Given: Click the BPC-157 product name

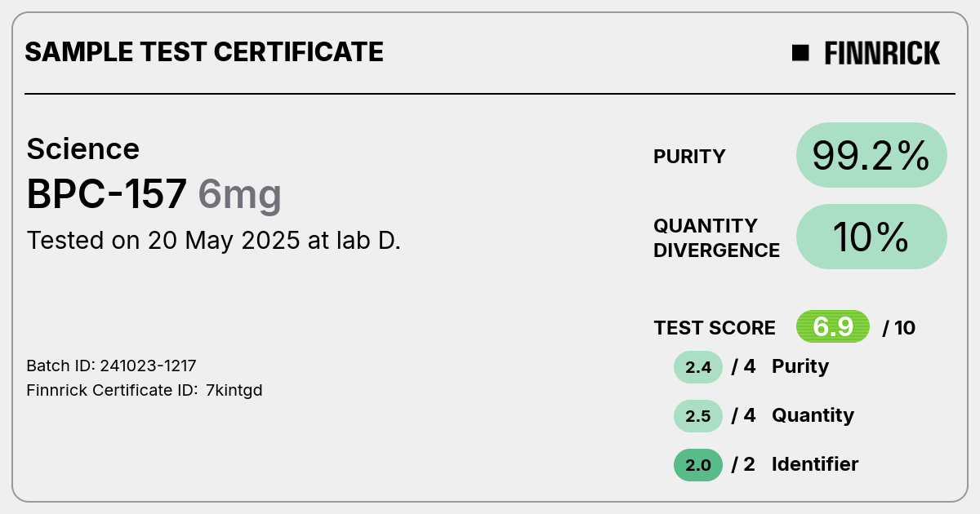Looking at the screenshot, I should coord(107,194).
